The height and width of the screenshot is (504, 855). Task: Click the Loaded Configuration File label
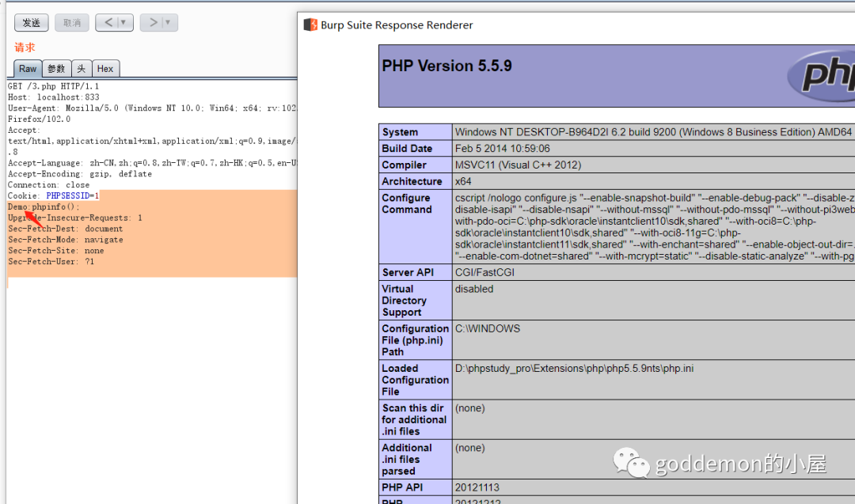415,380
